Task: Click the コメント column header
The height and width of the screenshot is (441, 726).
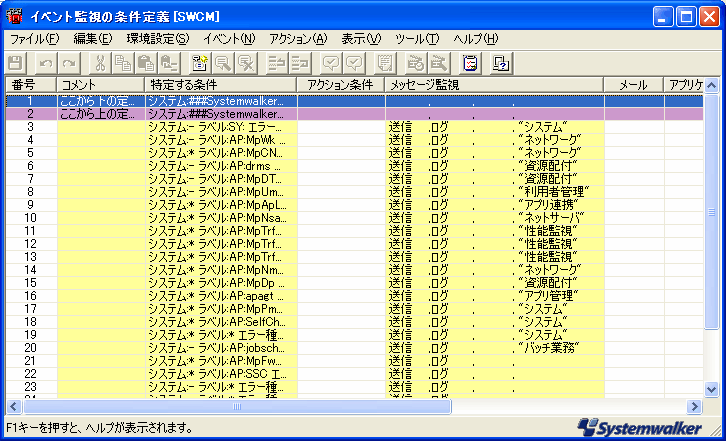Action: (100, 85)
